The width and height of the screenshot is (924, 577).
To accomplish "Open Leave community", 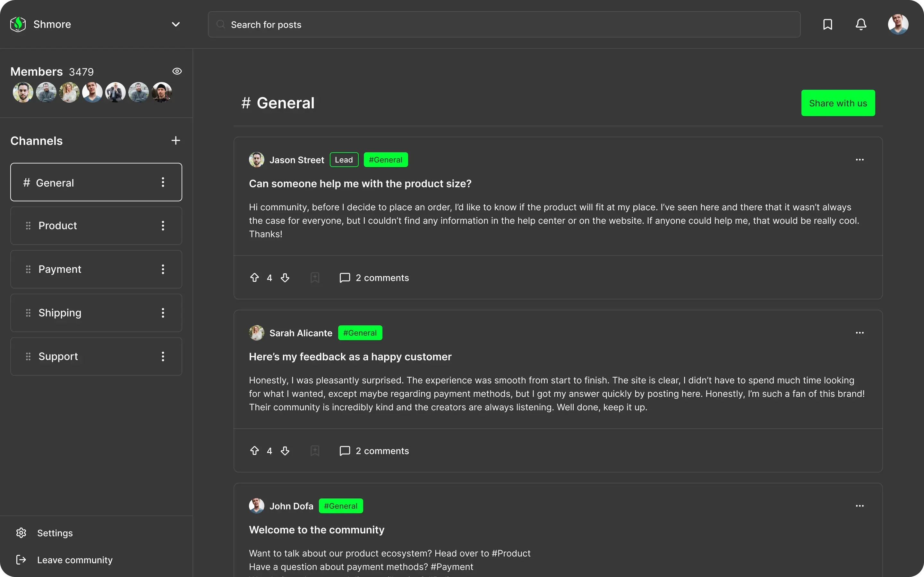I will click(x=74, y=559).
